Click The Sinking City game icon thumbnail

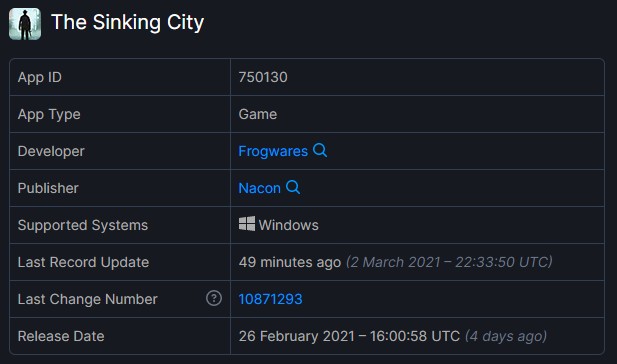coord(25,24)
